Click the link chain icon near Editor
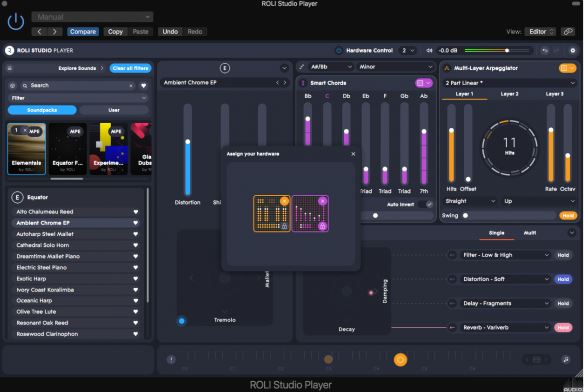This screenshot has height=392, width=584. coord(568,32)
